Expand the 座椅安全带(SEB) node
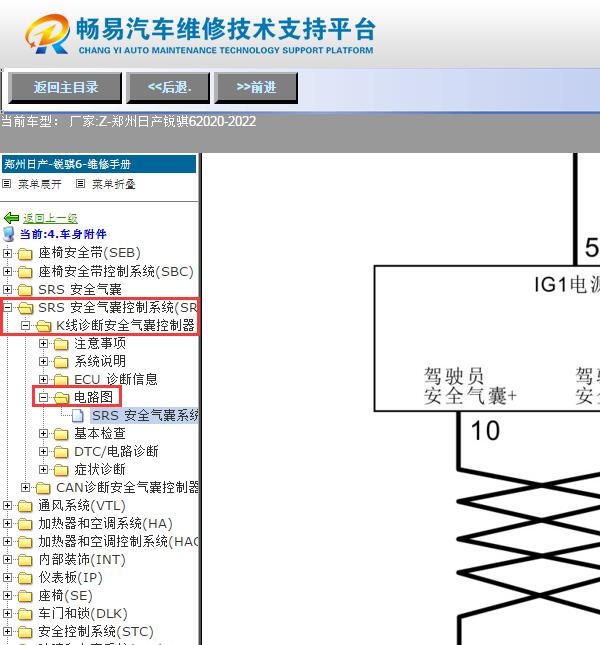600x645 pixels. click(x=7, y=253)
